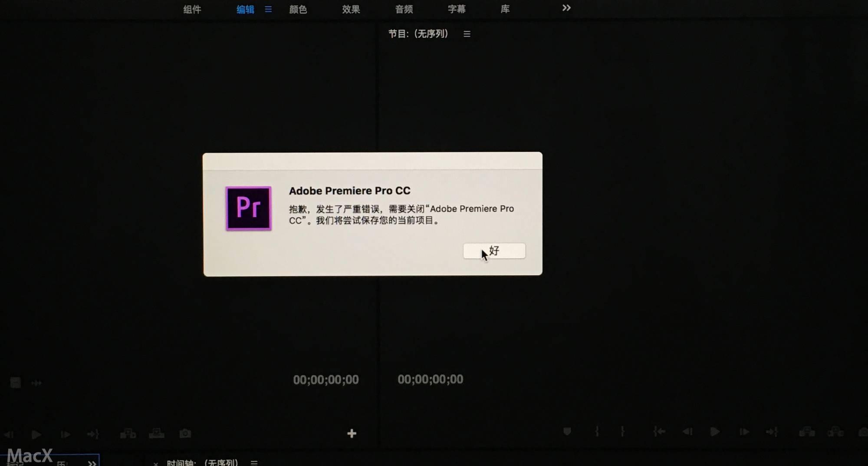The height and width of the screenshot is (466, 868).
Task: Switch to the 字幕 workspace tab
Action: 457,10
